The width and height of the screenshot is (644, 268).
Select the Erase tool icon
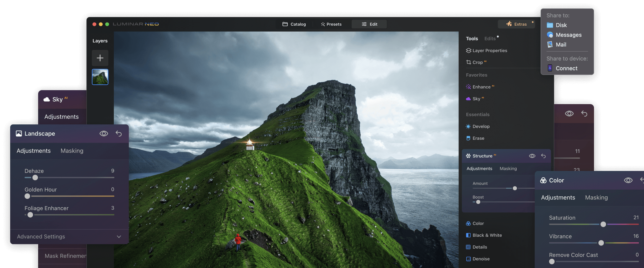tap(468, 138)
